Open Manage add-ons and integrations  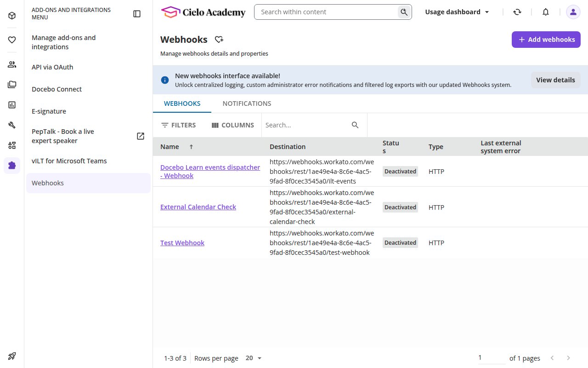click(88, 42)
